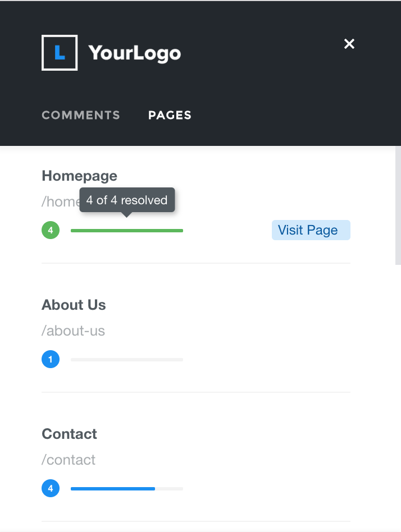
Task: Open the Homepage page title
Action: pyautogui.click(x=79, y=176)
